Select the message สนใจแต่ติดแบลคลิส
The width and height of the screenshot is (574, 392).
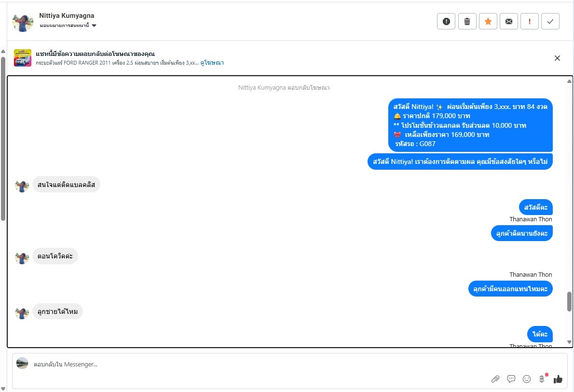66,185
